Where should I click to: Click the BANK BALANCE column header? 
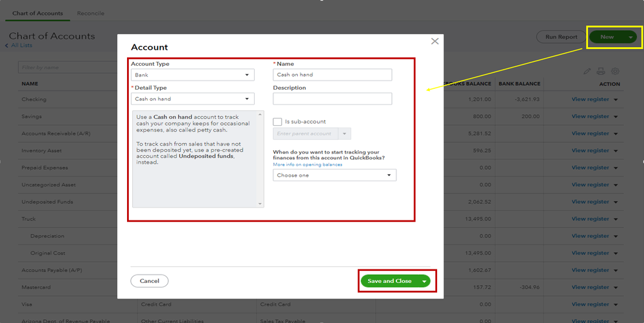(x=520, y=84)
